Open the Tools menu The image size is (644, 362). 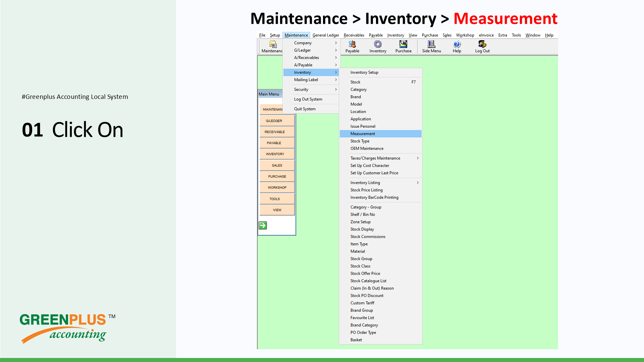(x=516, y=35)
